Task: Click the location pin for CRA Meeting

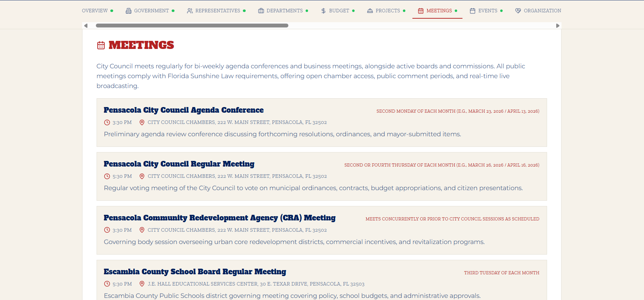Action: pos(142,230)
